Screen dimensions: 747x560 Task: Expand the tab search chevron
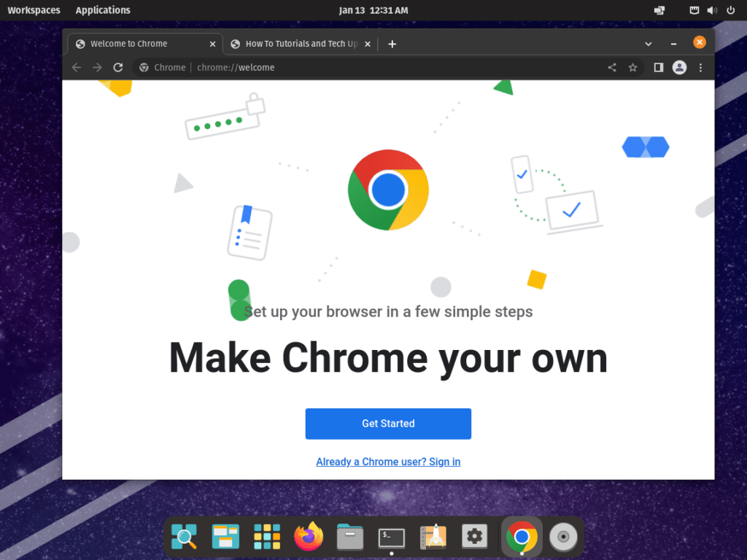tap(648, 44)
